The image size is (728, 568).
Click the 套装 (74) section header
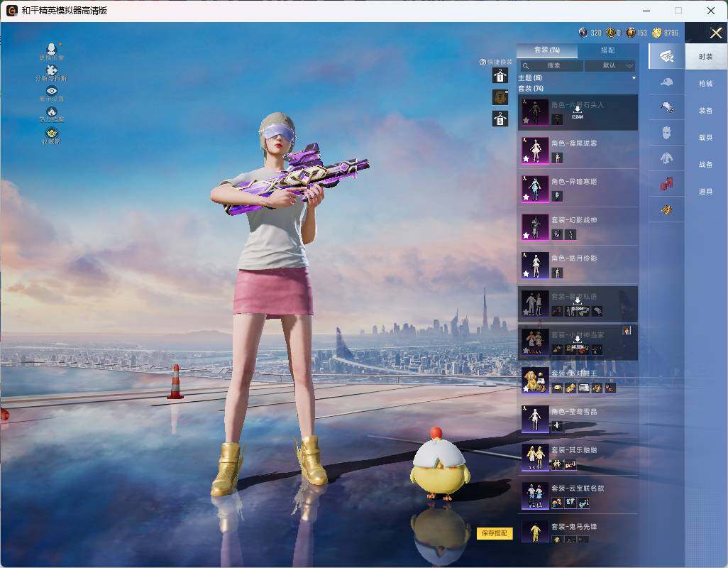point(531,88)
